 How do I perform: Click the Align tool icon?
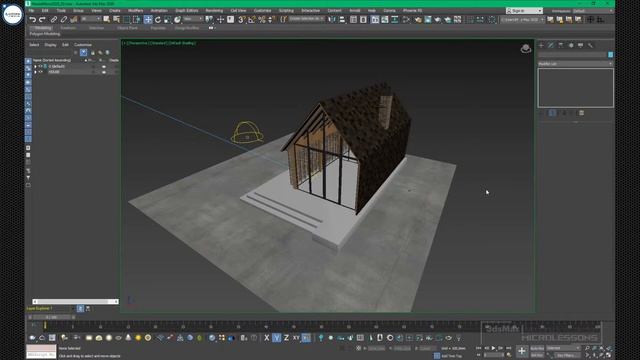[x=342, y=19]
